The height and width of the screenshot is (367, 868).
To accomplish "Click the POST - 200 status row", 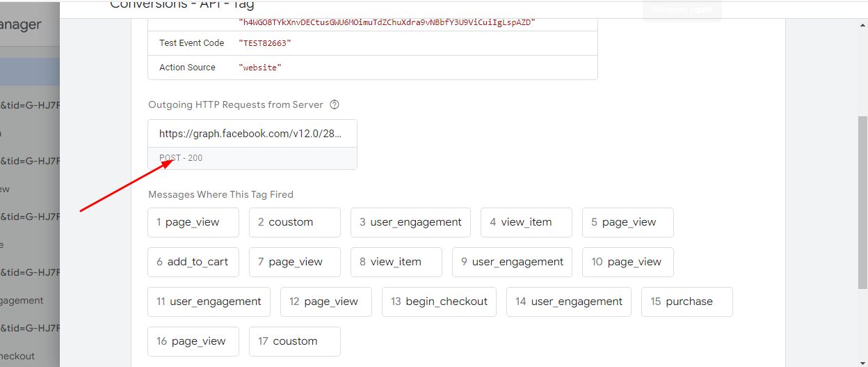I will (x=252, y=158).
